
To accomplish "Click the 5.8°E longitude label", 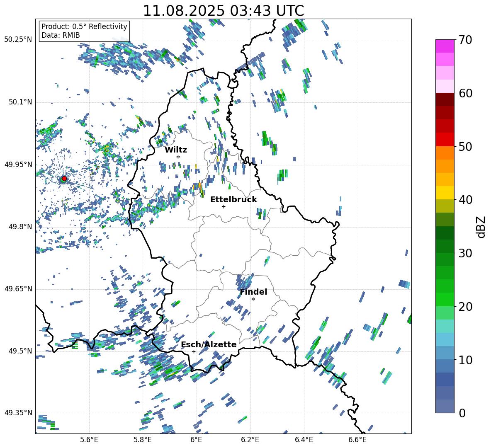I will (x=143, y=440).
